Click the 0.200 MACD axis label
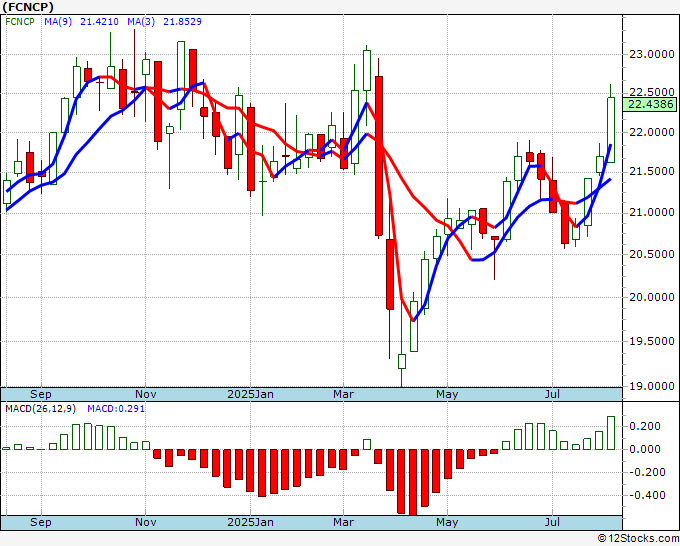Image resolution: width=680 pixels, height=546 pixels. 645,426
